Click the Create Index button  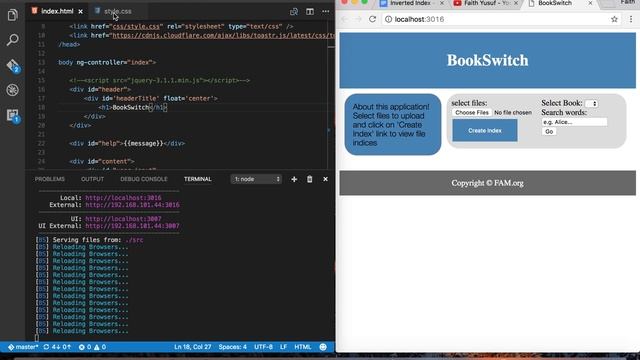(x=485, y=131)
